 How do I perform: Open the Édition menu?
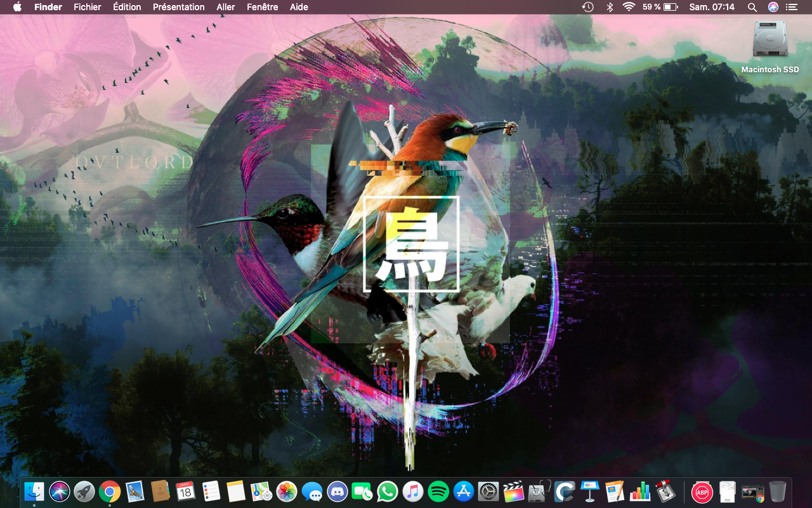tap(127, 7)
